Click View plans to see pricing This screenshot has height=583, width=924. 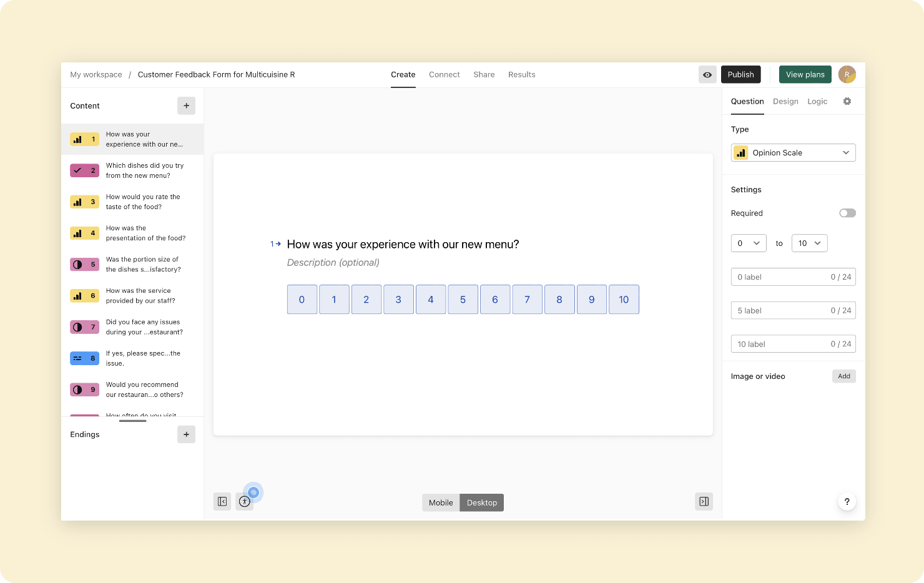click(x=805, y=74)
